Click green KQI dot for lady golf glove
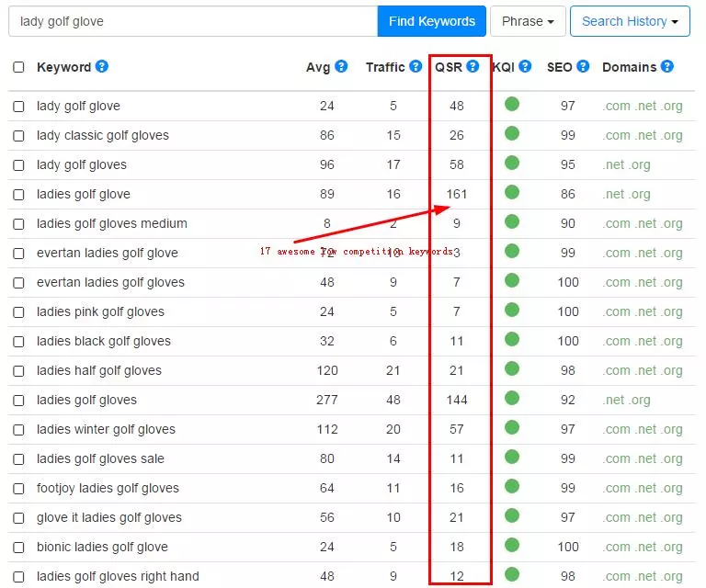The height and width of the screenshot is (588, 706). (512, 104)
